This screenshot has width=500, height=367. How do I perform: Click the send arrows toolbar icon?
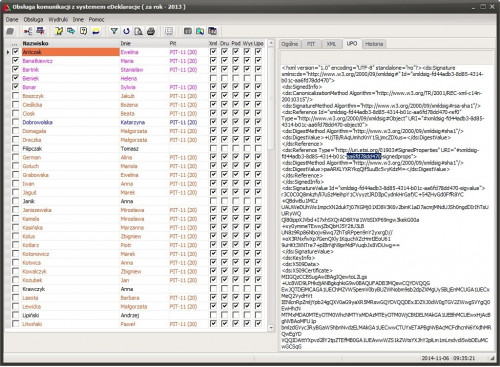71,31
